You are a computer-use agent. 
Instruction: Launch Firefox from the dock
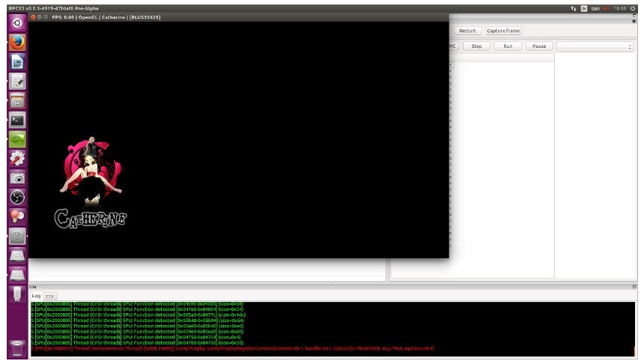click(x=17, y=42)
